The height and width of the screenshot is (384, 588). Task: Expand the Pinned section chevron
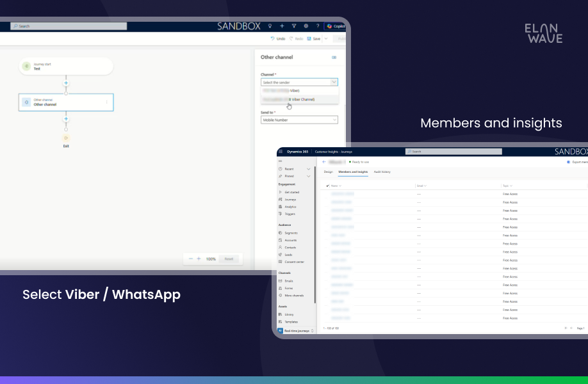coord(309,176)
